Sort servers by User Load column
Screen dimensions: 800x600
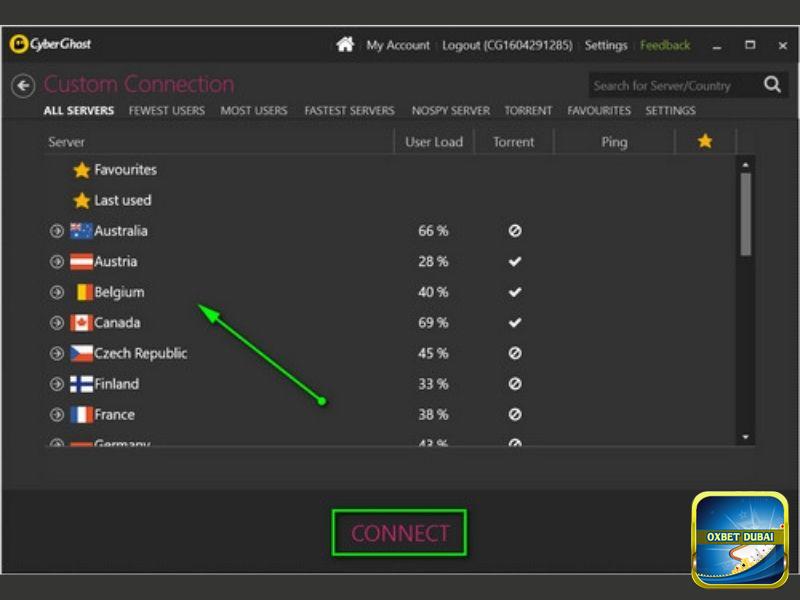pyautogui.click(x=434, y=142)
